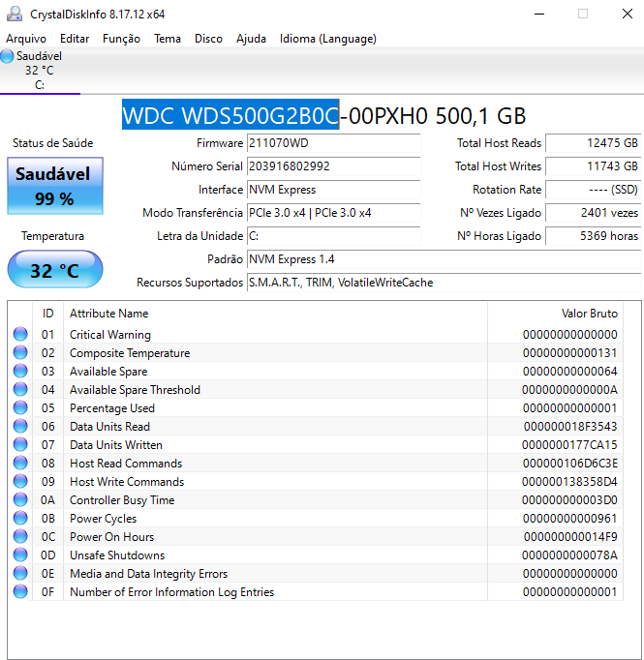
Task: Click status orb for Available Spare row
Action: point(20,371)
